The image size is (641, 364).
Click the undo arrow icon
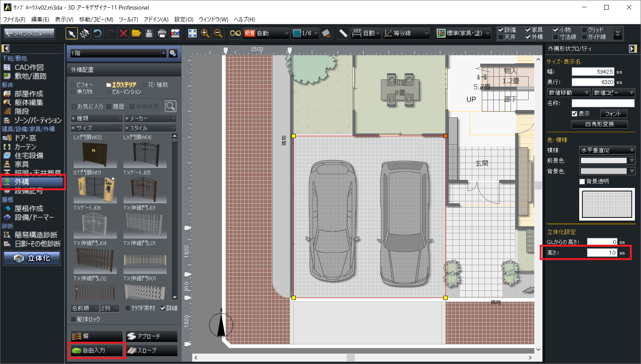point(97,34)
